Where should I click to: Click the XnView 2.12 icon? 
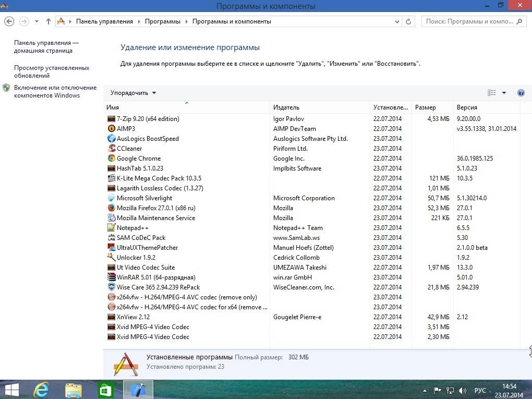click(111, 317)
